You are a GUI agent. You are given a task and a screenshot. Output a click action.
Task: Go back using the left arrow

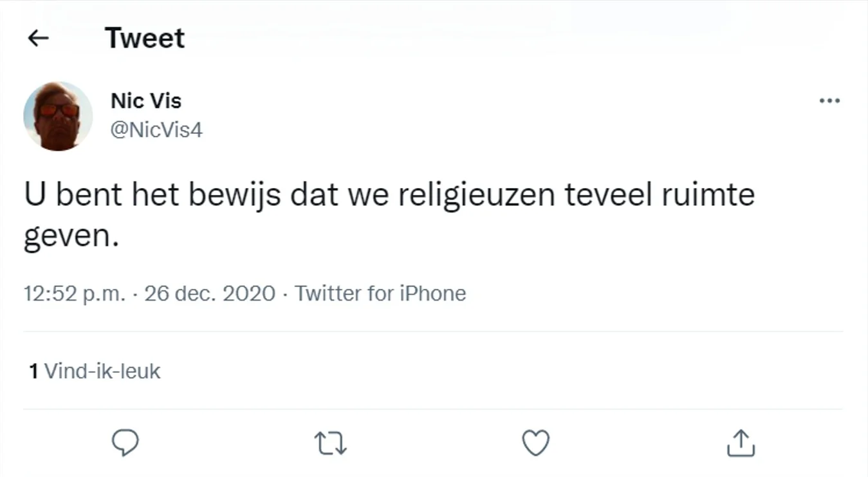pos(39,39)
